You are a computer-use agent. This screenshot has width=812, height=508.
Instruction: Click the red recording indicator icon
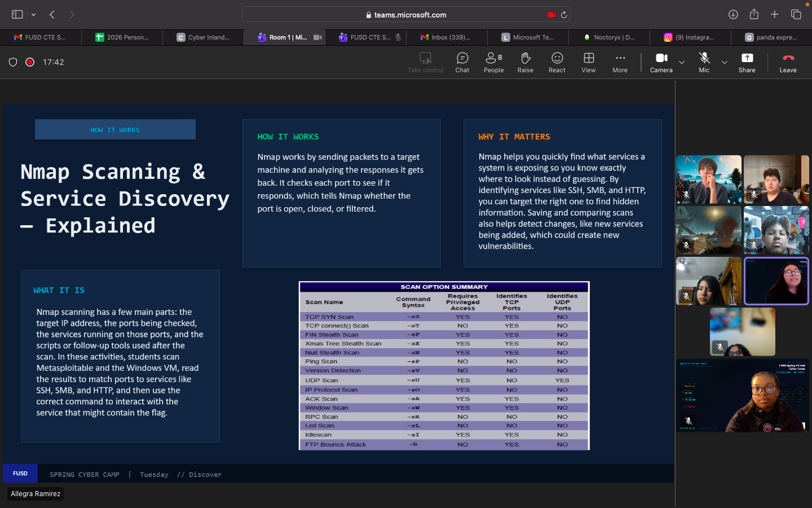(x=30, y=62)
